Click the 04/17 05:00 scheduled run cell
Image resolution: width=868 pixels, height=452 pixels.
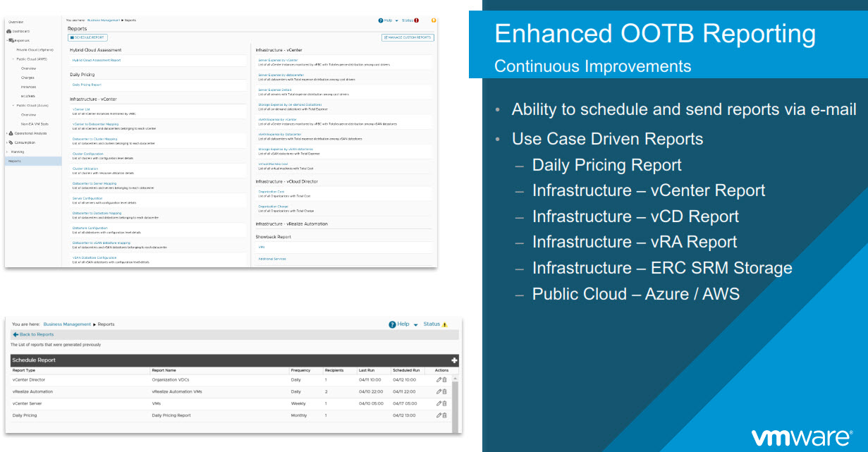(405, 403)
